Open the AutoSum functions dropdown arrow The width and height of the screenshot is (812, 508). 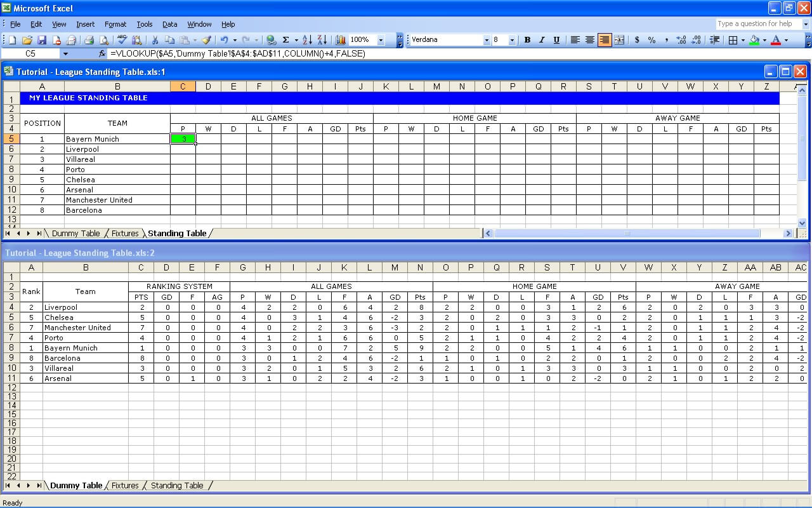tap(296, 40)
